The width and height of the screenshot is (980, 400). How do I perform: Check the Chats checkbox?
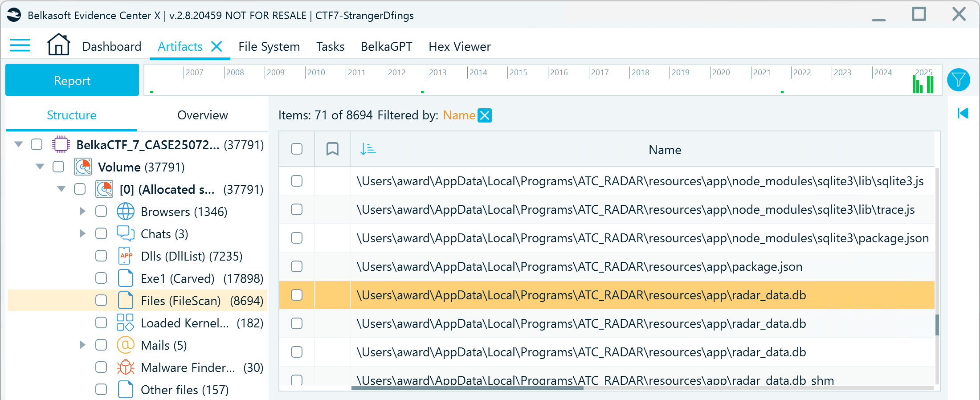tap(101, 233)
